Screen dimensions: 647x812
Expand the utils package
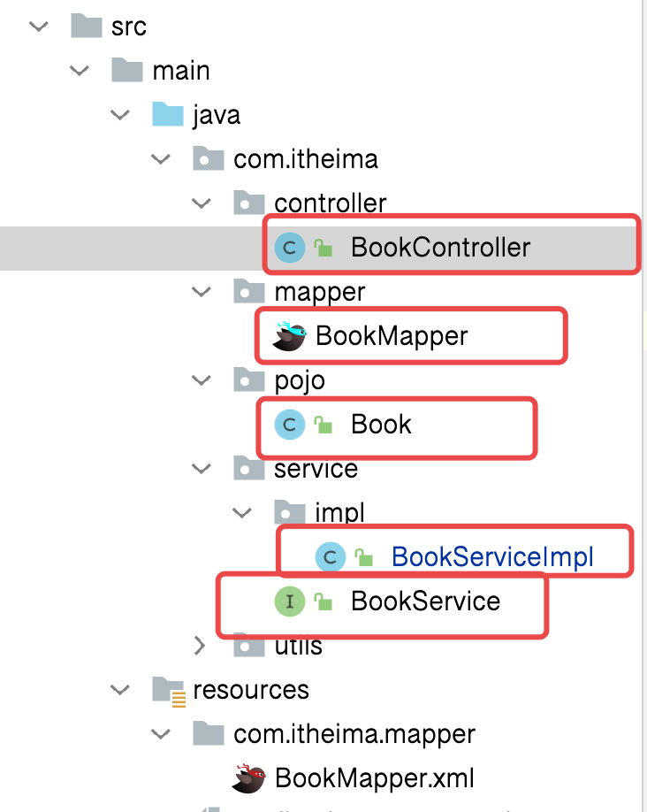tap(202, 646)
